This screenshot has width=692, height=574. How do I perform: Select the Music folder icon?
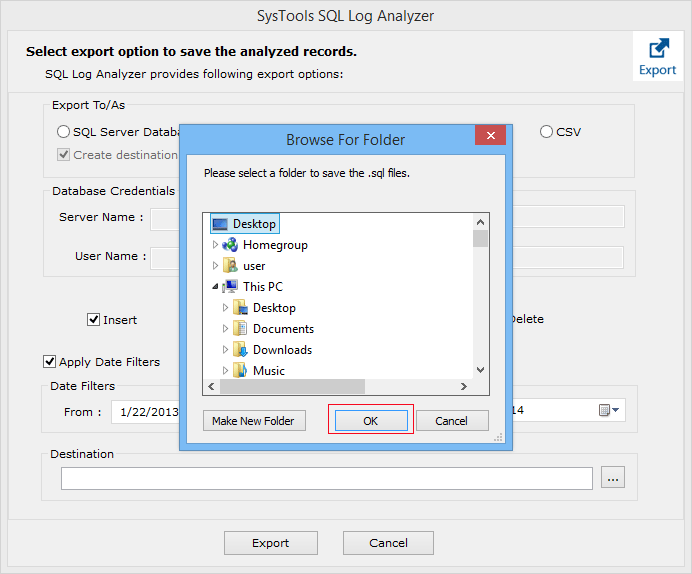[x=240, y=371]
